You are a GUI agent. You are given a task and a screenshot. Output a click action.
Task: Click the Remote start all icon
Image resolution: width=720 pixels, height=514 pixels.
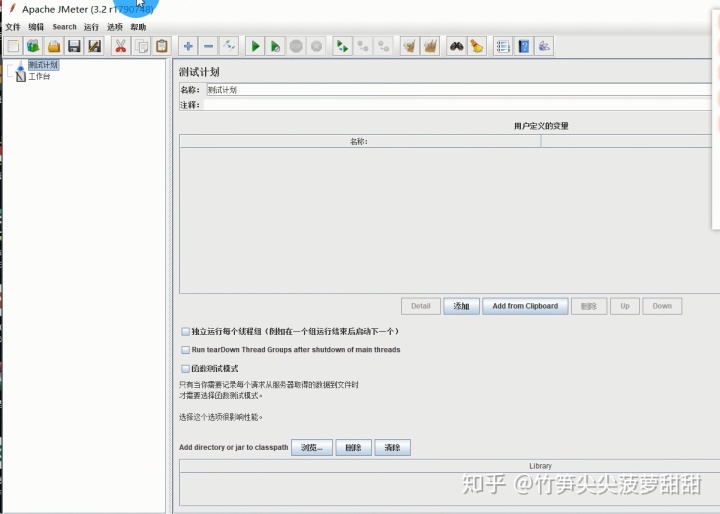(343, 46)
